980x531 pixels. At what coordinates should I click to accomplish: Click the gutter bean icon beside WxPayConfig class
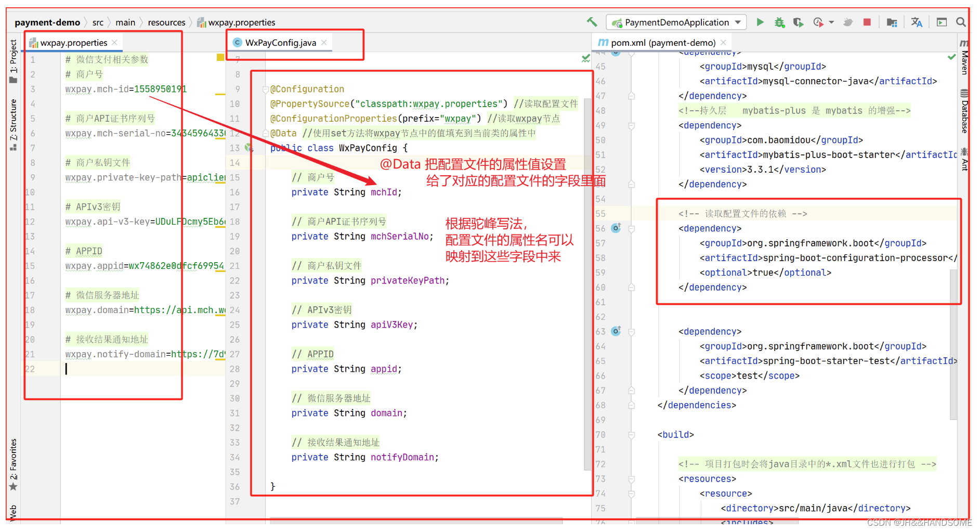click(249, 148)
